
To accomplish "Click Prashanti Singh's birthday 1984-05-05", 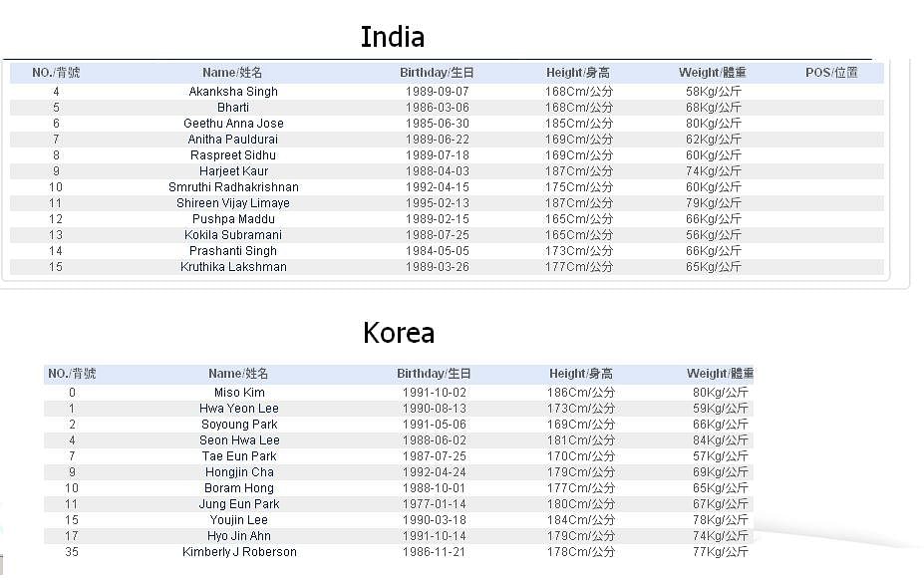I will click(438, 250).
